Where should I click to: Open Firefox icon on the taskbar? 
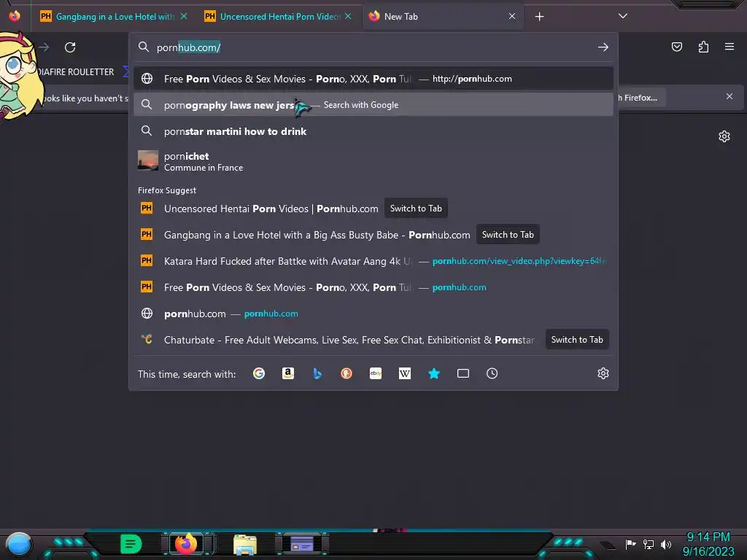click(x=186, y=543)
